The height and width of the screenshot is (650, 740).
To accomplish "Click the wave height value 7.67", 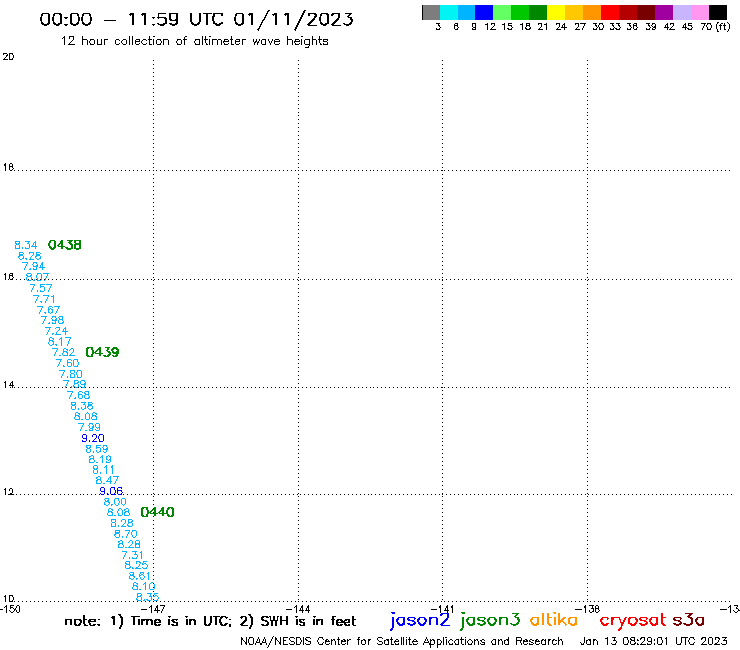I will click(48, 310).
